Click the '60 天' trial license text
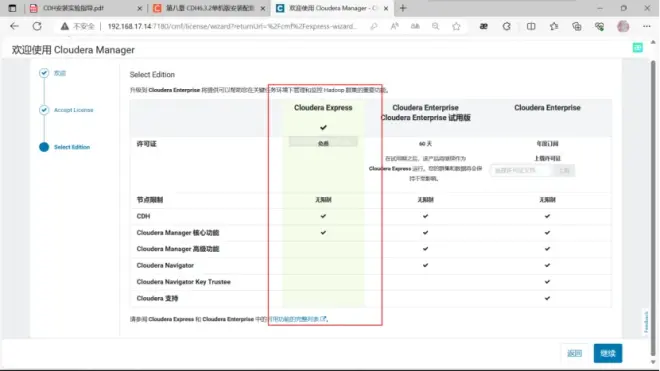The width and height of the screenshot is (660, 371). point(425,144)
